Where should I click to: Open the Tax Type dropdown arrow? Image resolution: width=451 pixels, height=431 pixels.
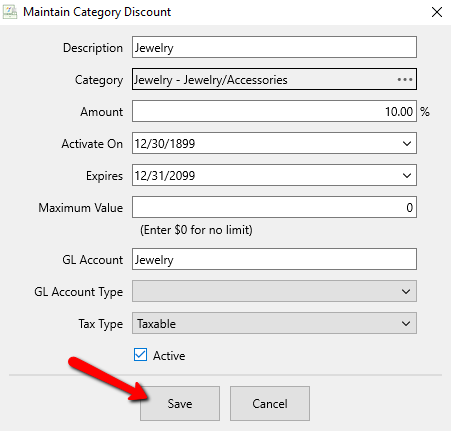click(406, 323)
